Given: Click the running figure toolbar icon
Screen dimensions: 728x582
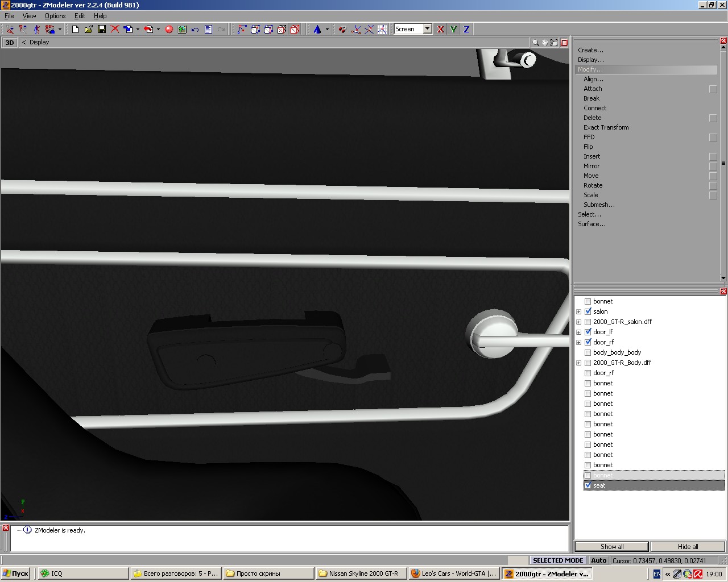Looking at the screenshot, I should 36,29.
